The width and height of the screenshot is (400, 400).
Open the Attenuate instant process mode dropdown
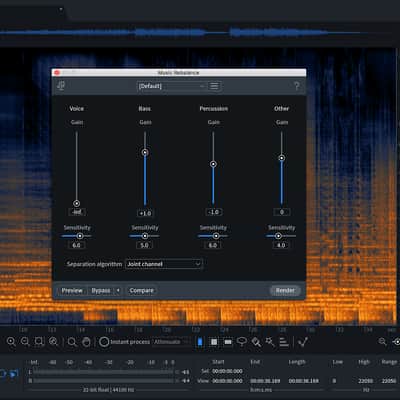click(172, 342)
